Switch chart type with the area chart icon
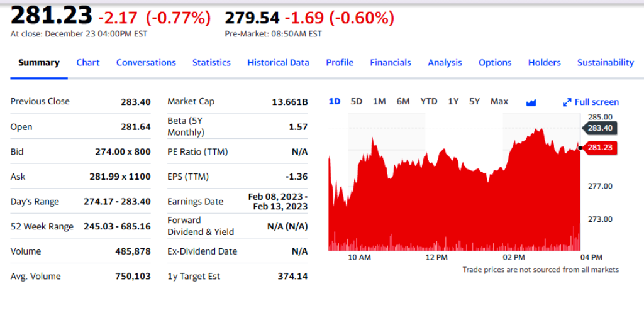The width and height of the screenshot is (644, 318). (531, 102)
